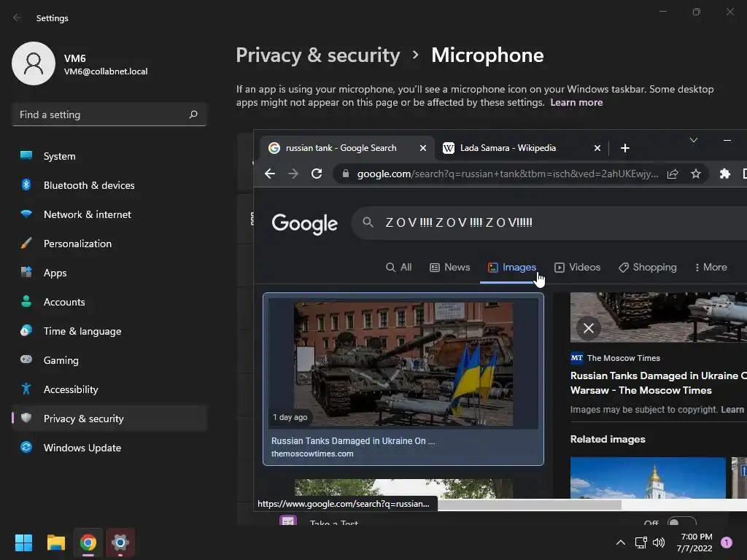Open the Windows Start menu
The height and width of the screenshot is (560, 747).
coord(23,542)
